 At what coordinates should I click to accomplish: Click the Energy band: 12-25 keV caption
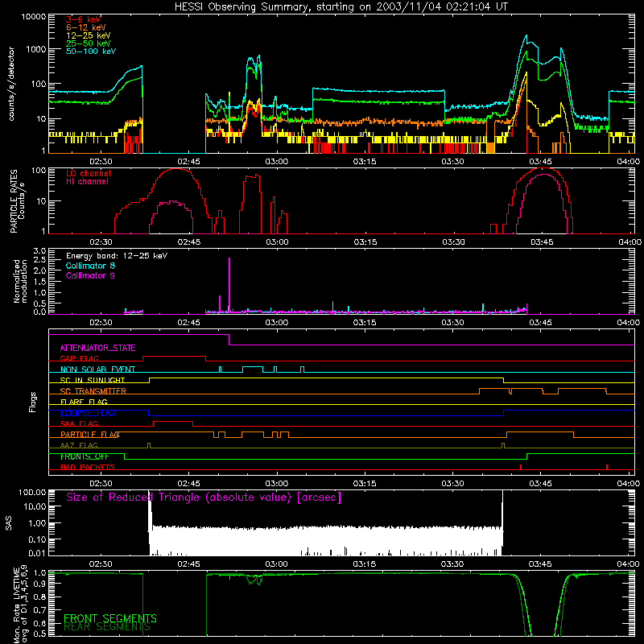pos(117,256)
